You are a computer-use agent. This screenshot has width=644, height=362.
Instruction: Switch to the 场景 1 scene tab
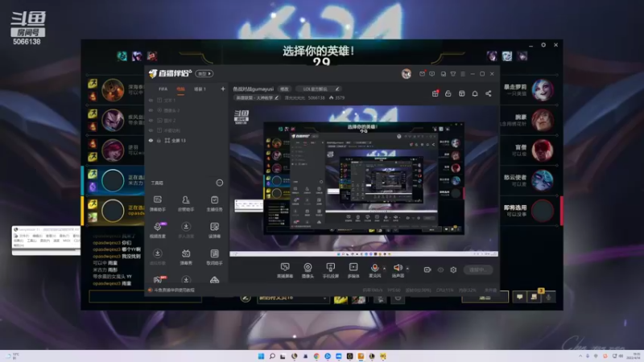click(200, 89)
